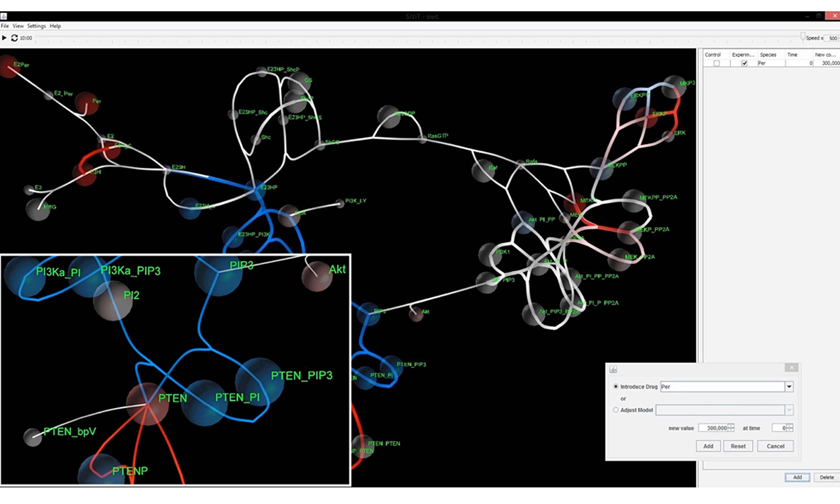Select the GS species node
Viewport: 840px width, 504px height.
(299, 82)
